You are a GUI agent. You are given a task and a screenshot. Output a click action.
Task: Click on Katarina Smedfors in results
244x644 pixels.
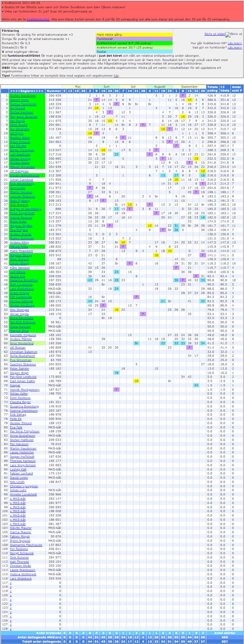coord(24,280)
